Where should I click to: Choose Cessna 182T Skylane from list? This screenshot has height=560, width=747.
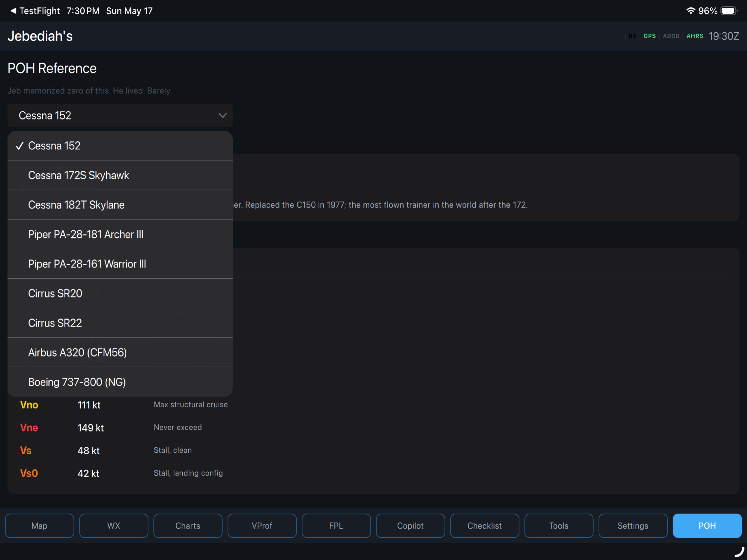click(x=120, y=205)
